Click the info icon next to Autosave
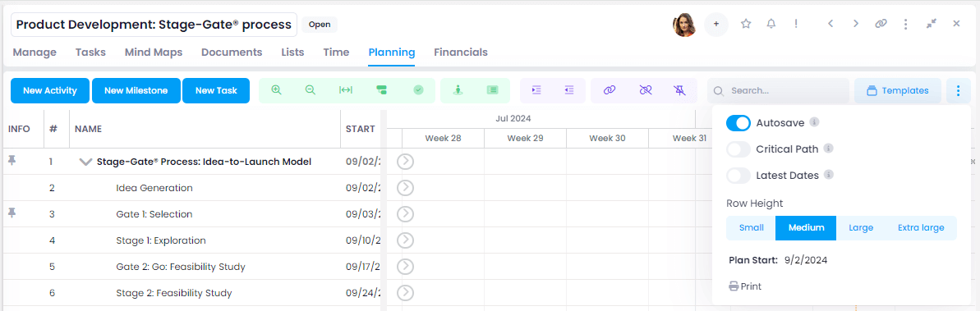Image resolution: width=980 pixels, height=311 pixels. coord(814,121)
